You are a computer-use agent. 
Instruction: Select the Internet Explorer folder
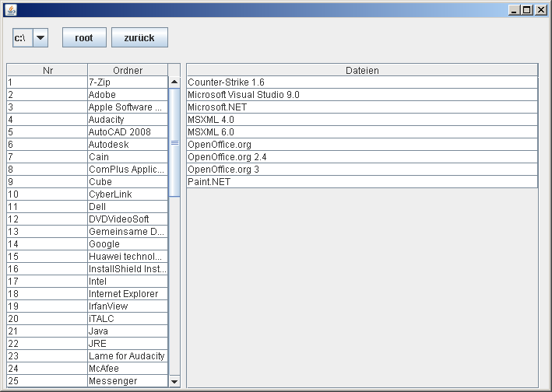[x=128, y=294]
